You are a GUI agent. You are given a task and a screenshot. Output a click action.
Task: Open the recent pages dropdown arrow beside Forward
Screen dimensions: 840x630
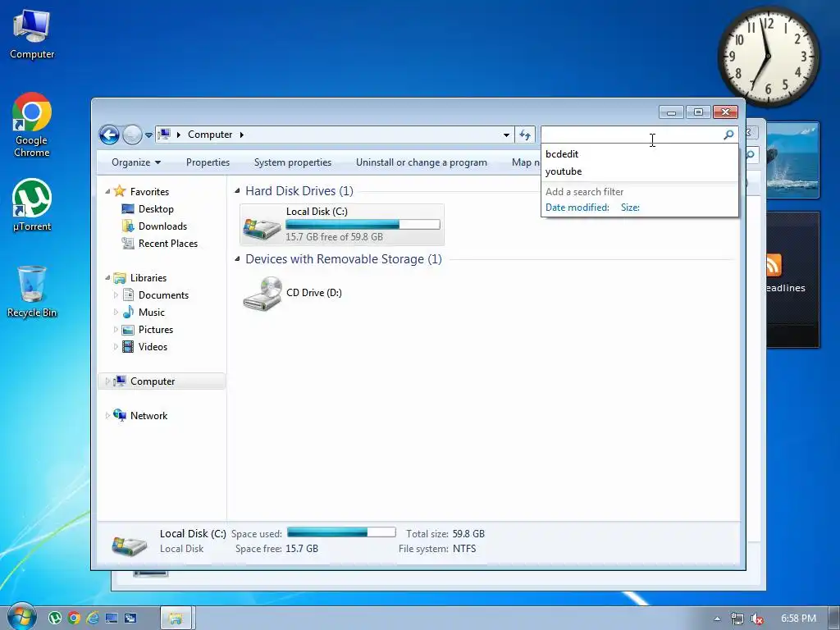[x=149, y=135]
